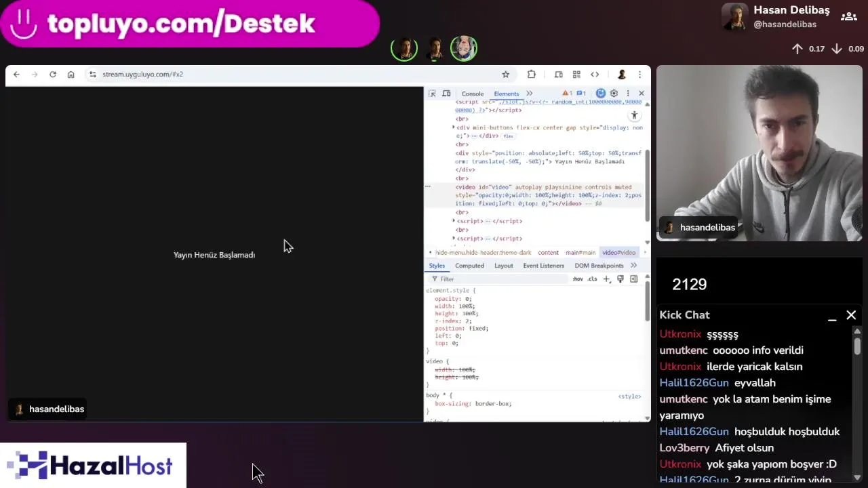Open the Styles tab
This screenshot has height=488, width=868.
click(437, 266)
